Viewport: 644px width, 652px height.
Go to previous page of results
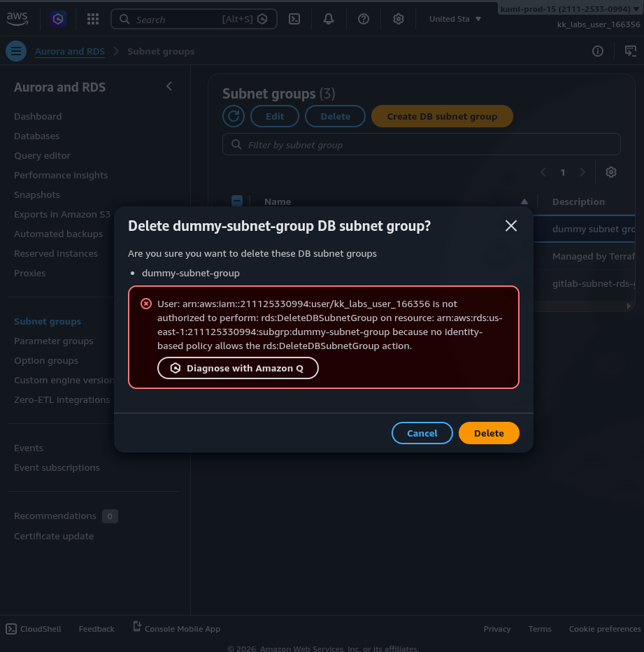543,172
